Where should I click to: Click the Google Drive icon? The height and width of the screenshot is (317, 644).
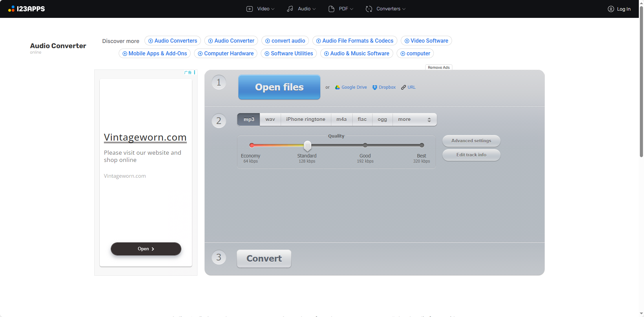pyautogui.click(x=337, y=87)
